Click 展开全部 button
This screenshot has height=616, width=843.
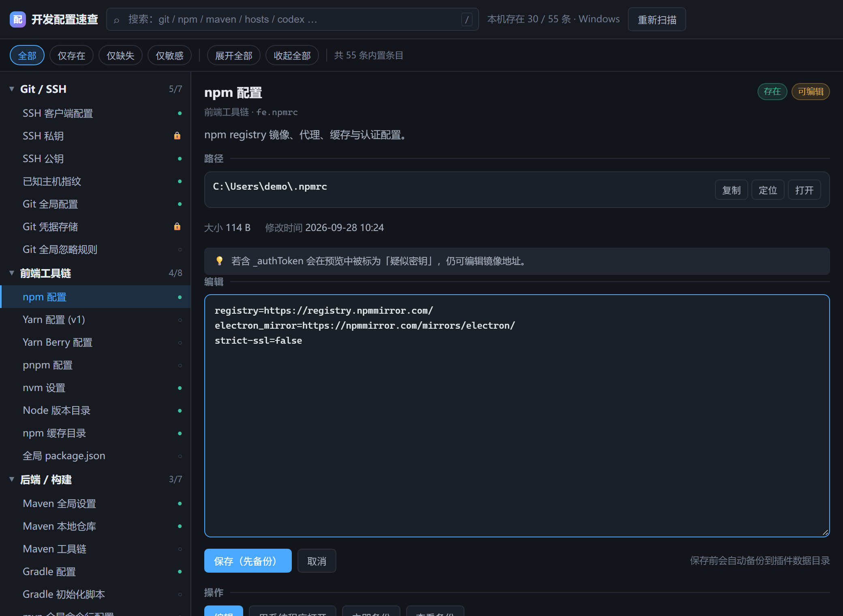234,56
